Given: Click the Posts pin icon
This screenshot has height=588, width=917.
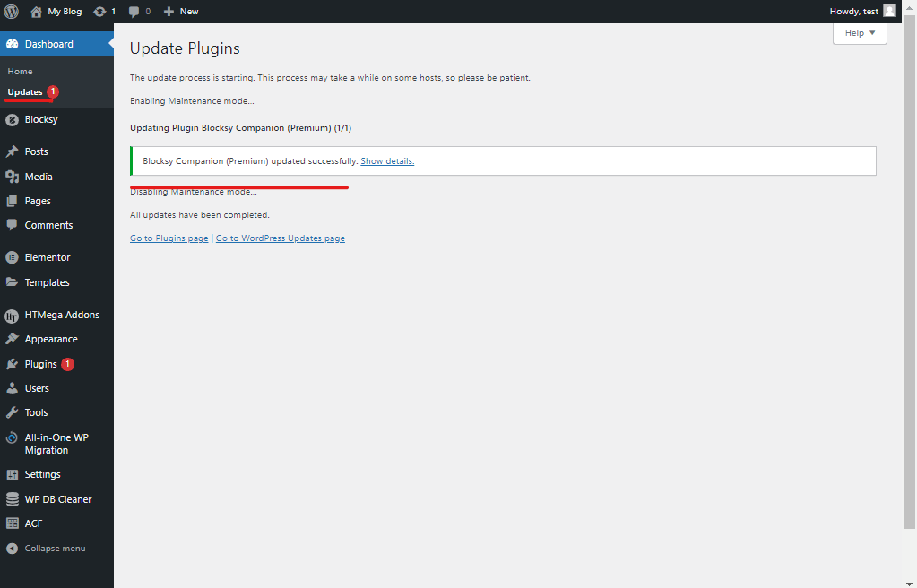Looking at the screenshot, I should 12,151.
